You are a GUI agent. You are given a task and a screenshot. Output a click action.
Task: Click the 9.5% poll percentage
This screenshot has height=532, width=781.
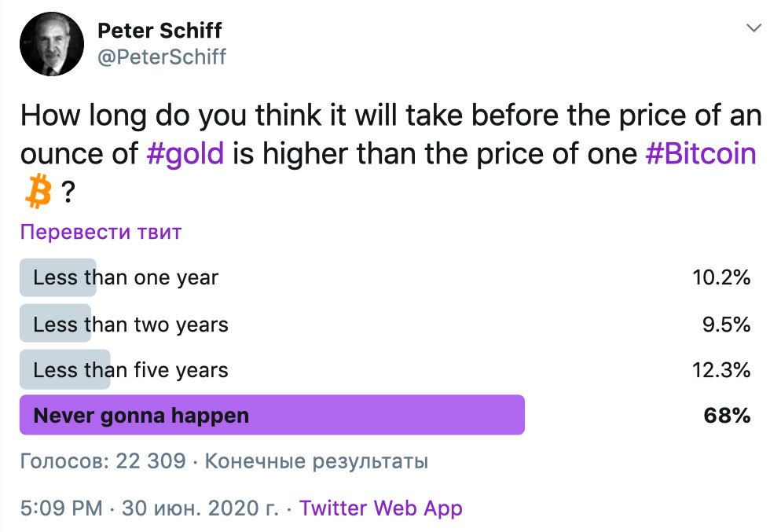pyautogui.click(x=727, y=324)
